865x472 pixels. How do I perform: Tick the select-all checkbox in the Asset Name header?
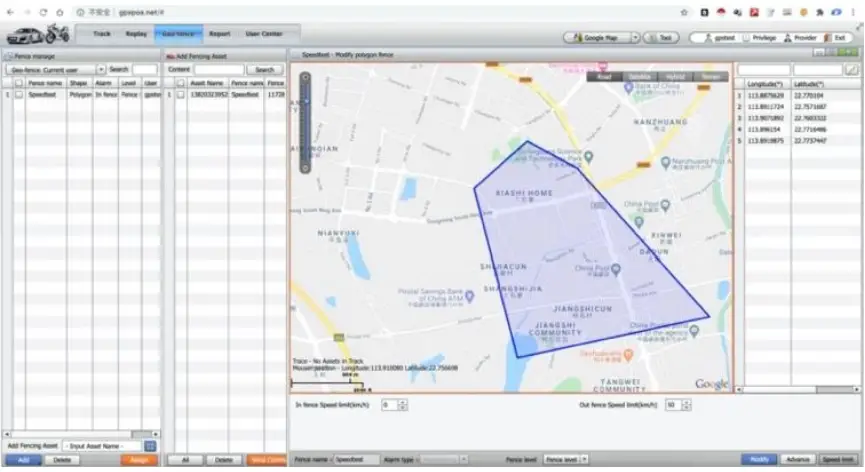180,83
